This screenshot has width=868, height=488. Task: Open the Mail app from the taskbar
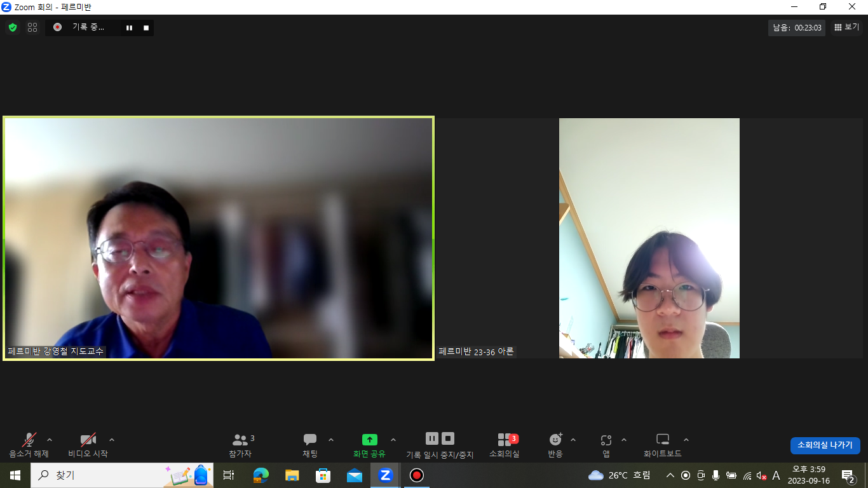click(354, 475)
